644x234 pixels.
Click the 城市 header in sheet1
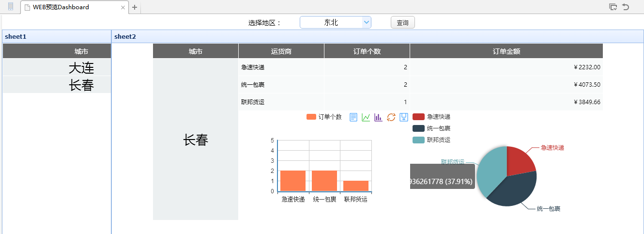tap(57, 51)
